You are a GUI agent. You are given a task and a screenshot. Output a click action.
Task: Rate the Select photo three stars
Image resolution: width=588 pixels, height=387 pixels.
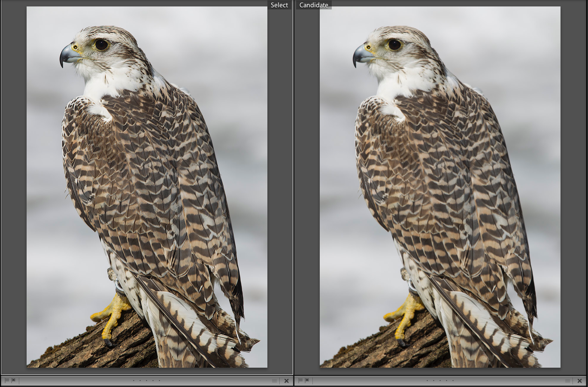(146, 381)
